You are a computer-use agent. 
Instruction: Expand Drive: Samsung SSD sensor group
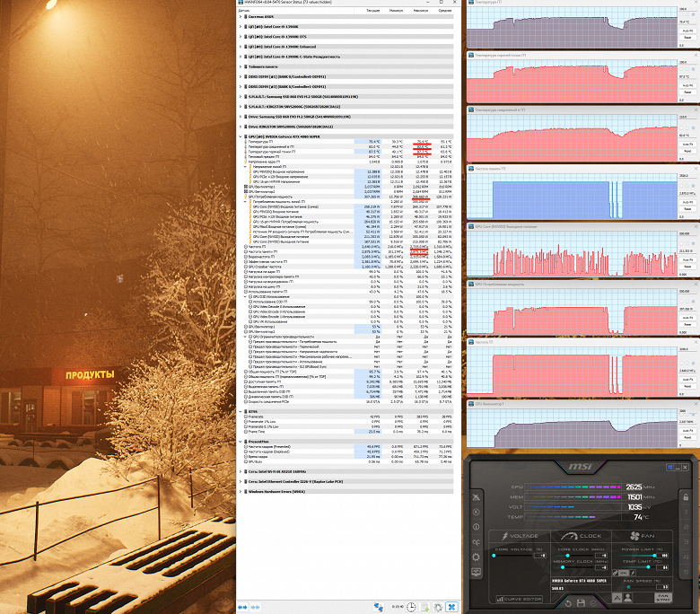(x=241, y=117)
